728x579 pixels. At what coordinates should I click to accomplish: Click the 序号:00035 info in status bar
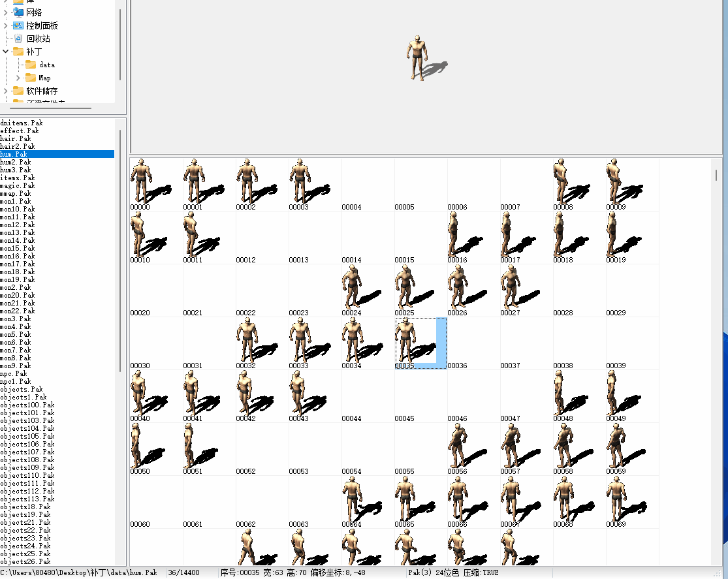tap(293, 573)
